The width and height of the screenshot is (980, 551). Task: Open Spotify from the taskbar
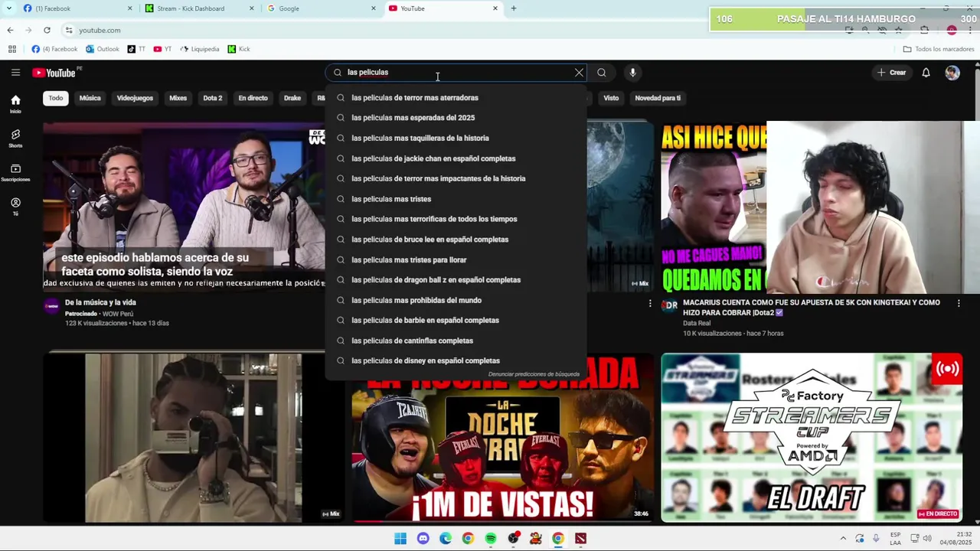pos(491,539)
